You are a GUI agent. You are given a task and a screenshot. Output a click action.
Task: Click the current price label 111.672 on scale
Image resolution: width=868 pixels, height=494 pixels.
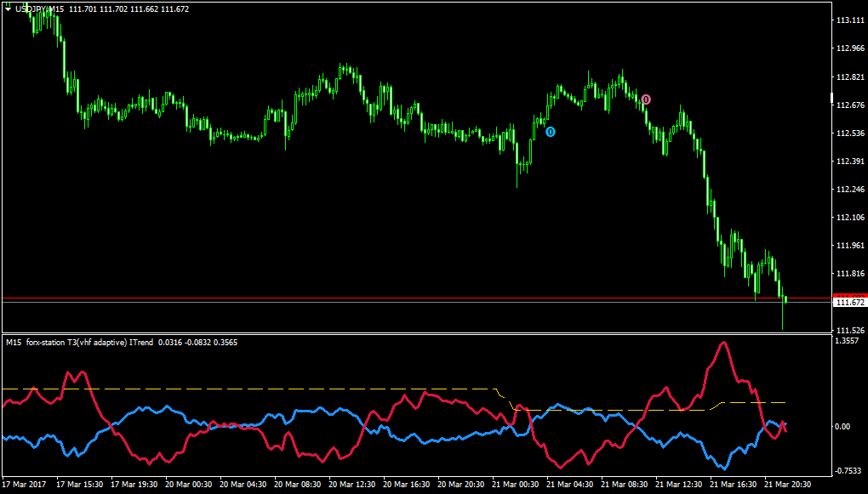pyautogui.click(x=850, y=303)
